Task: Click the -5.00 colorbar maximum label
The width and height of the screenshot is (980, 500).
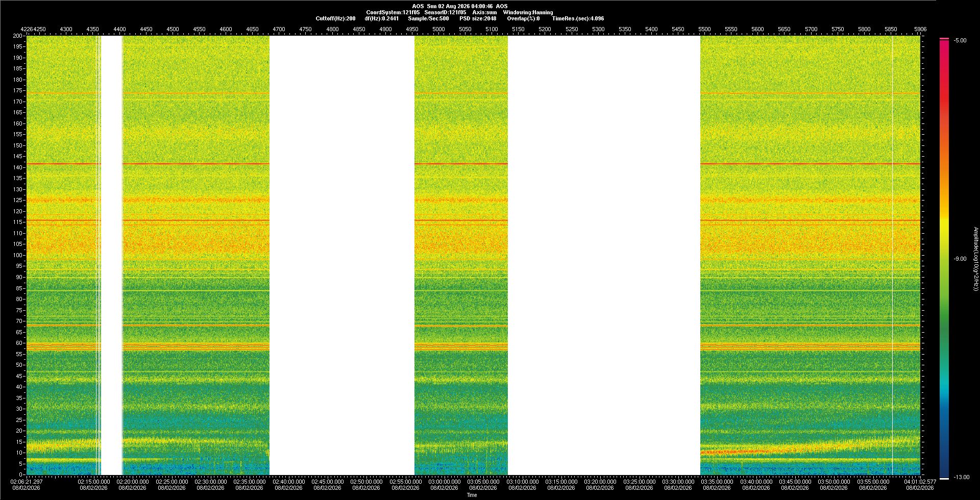Action: [960, 40]
